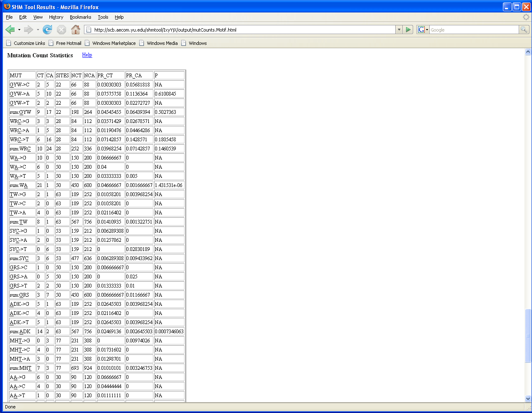Screen dimensions: 532x413
Task: Open the URL bar history dropdown
Action: pyautogui.click(x=399, y=29)
